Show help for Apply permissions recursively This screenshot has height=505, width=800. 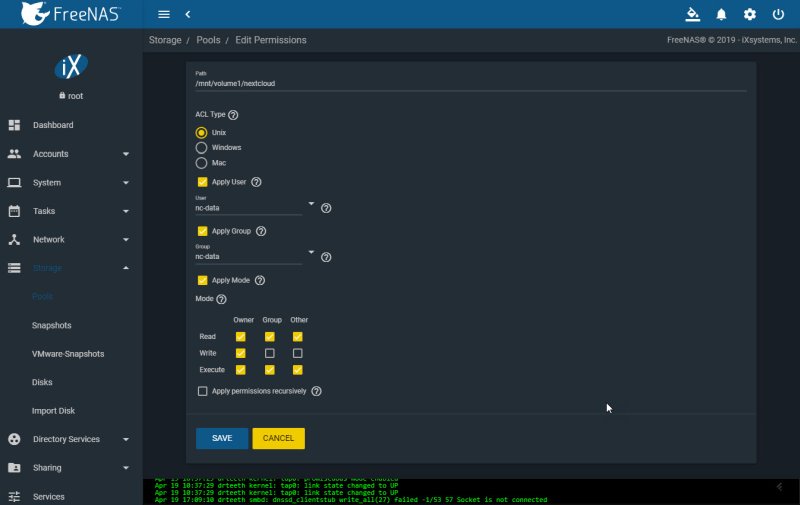316,391
